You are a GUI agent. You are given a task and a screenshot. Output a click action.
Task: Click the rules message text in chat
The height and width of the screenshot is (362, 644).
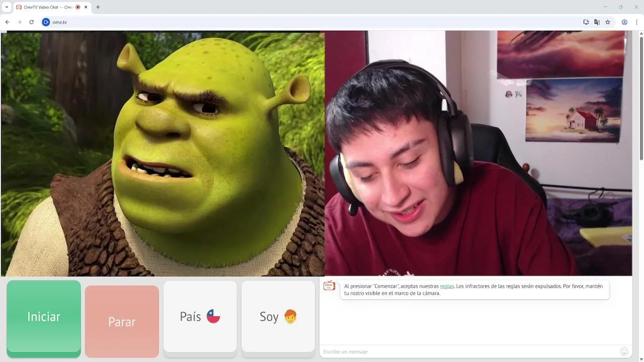pyautogui.click(x=473, y=290)
